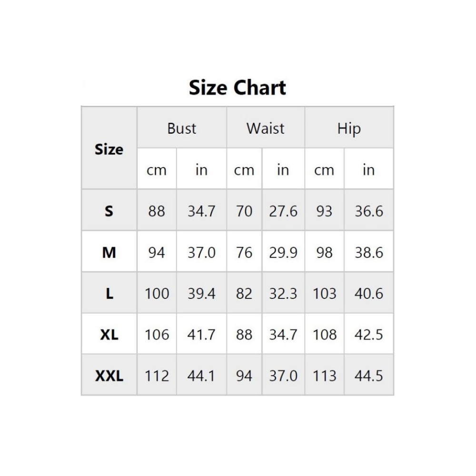Select the M size row label

(x=109, y=252)
